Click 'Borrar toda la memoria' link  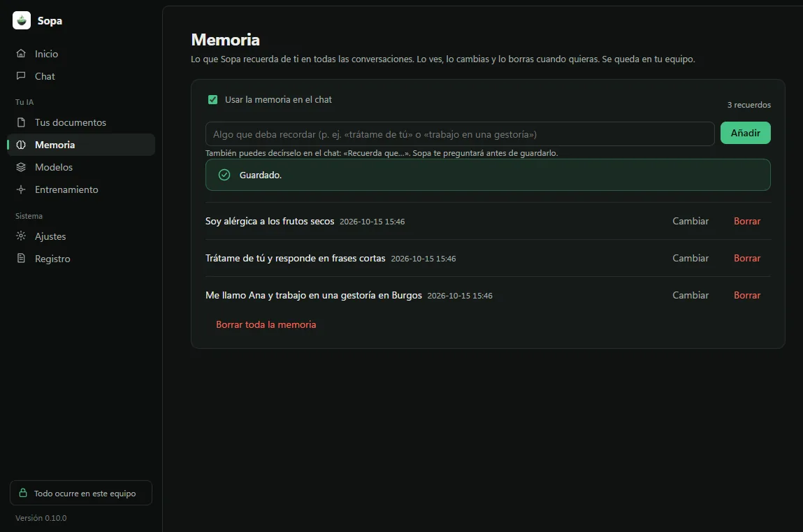click(266, 324)
